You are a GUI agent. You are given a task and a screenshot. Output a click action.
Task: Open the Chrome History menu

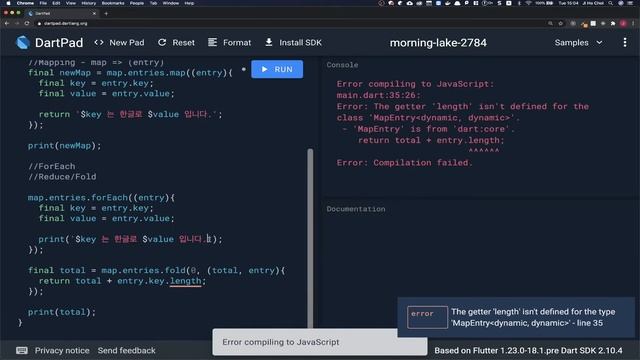click(x=89, y=3)
